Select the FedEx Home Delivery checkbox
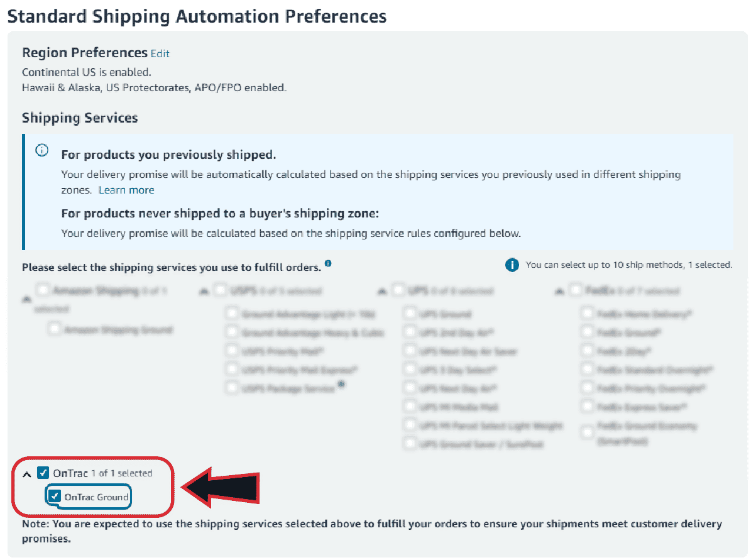This screenshot has width=756, height=560. click(x=587, y=313)
